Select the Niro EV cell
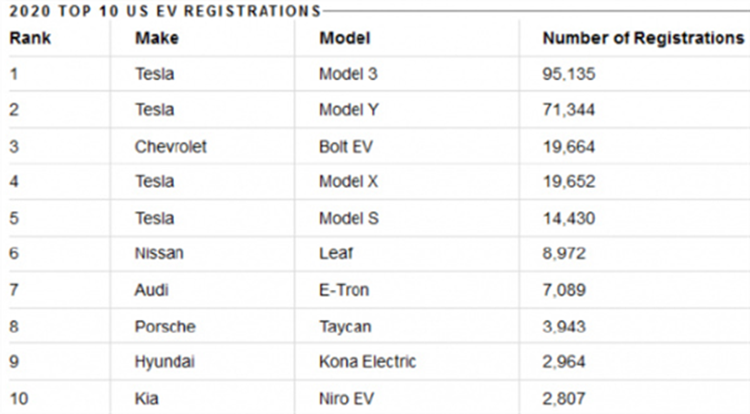This screenshot has height=414, width=750. [347, 397]
